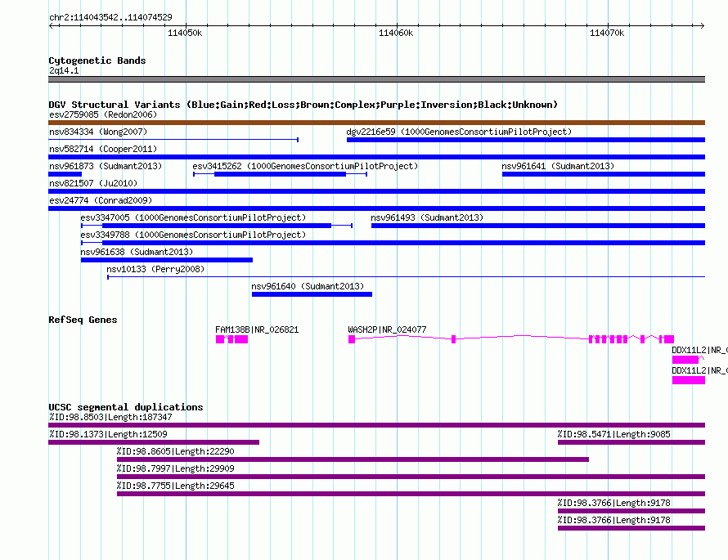728x560 pixels.
Task: Select the blue nsv961640 feature bar
Action: click(x=312, y=294)
